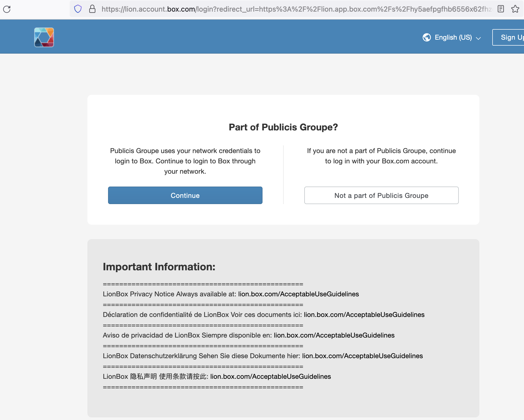Click the document list icon near the star

pyautogui.click(x=501, y=9)
